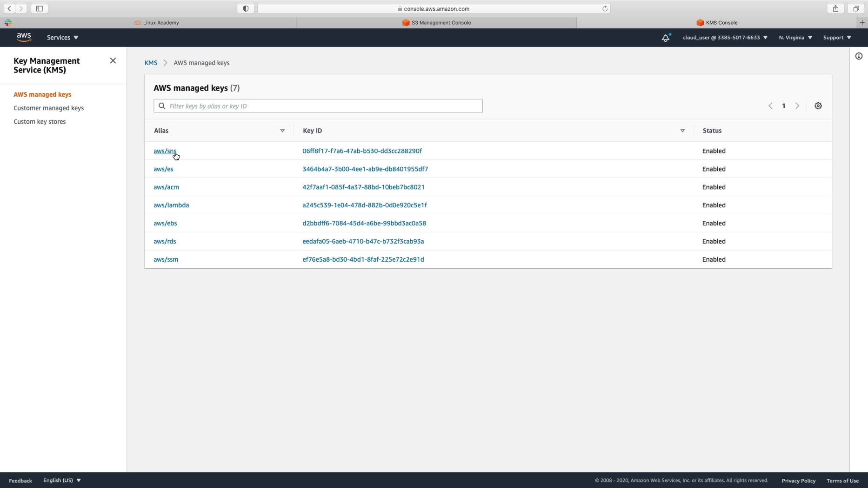Switch to the Linux Academy tab
This screenshot has height=488, width=868.
[x=156, y=22]
